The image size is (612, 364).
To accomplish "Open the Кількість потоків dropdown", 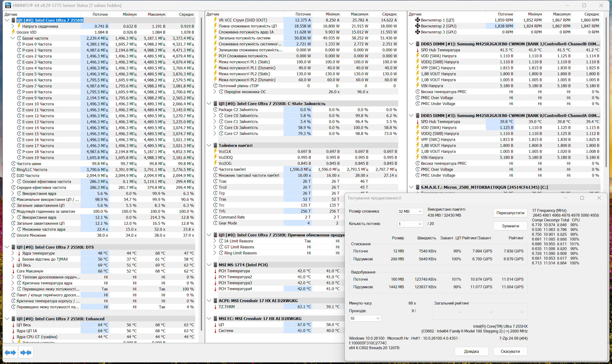I will pos(410,224).
